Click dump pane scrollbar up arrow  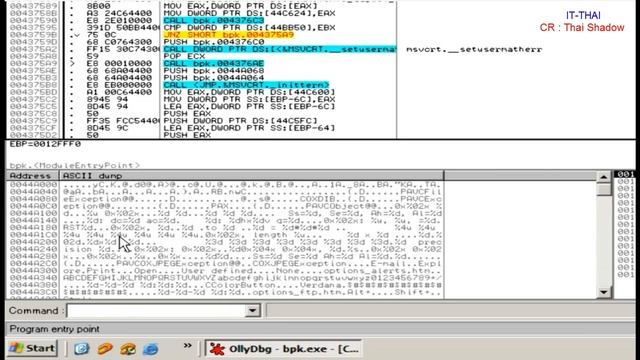[x=604, y=177]
